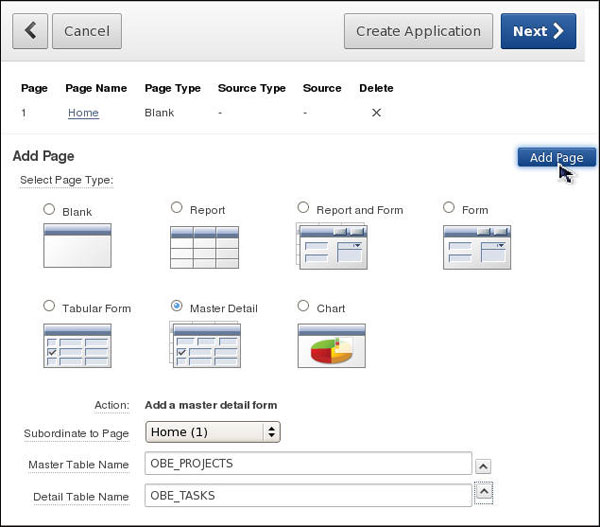This screenshot has height=527, width=600.
Task: Open Detail Table Name list popup
Action: tap(483, 493)
